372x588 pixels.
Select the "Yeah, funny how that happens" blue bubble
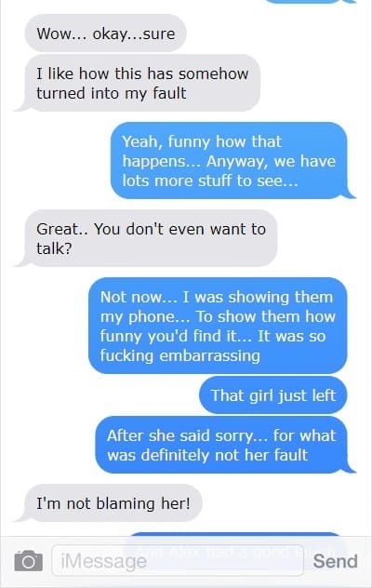(233, 161)
